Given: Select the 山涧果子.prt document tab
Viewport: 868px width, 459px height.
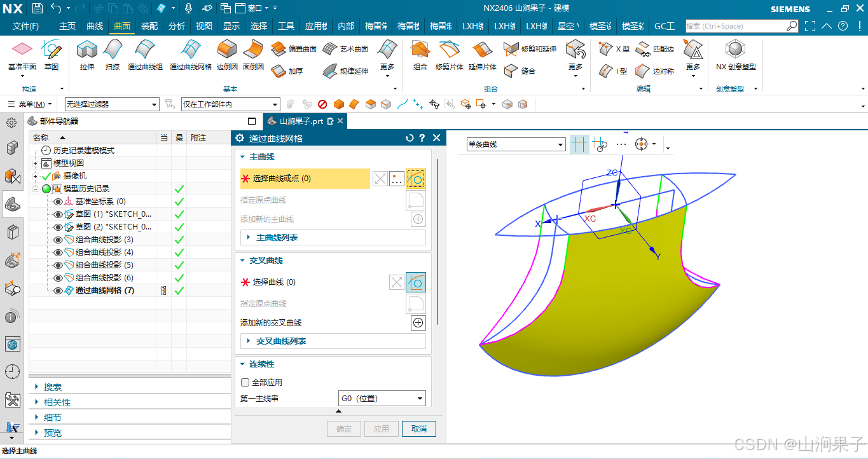Looking at the screenshot, I should [x=305, y=121].
